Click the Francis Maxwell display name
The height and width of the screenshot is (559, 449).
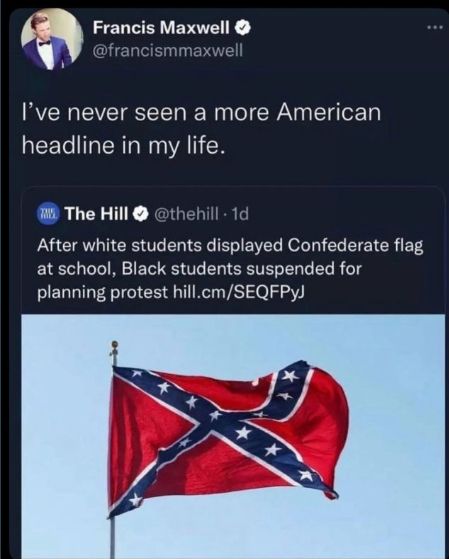tap(161, 28)
